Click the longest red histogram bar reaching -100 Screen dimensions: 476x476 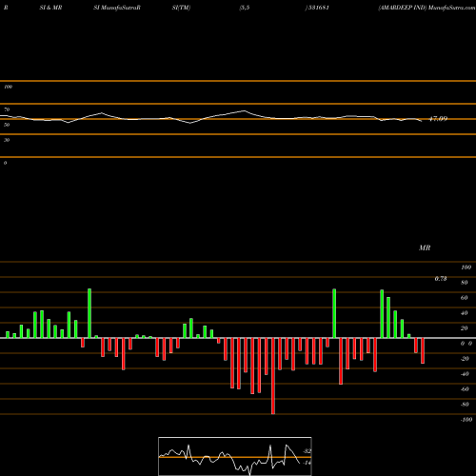[x=273, y=376]
